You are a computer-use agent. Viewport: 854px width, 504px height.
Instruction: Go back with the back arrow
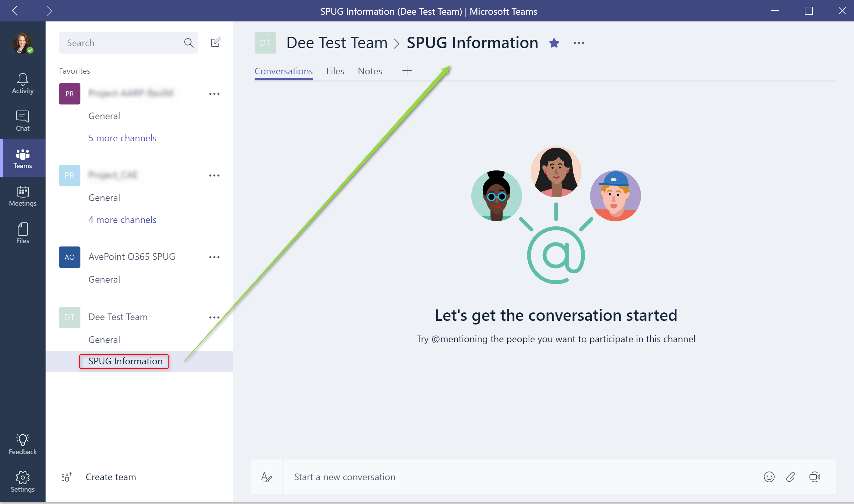click(15, 11)
